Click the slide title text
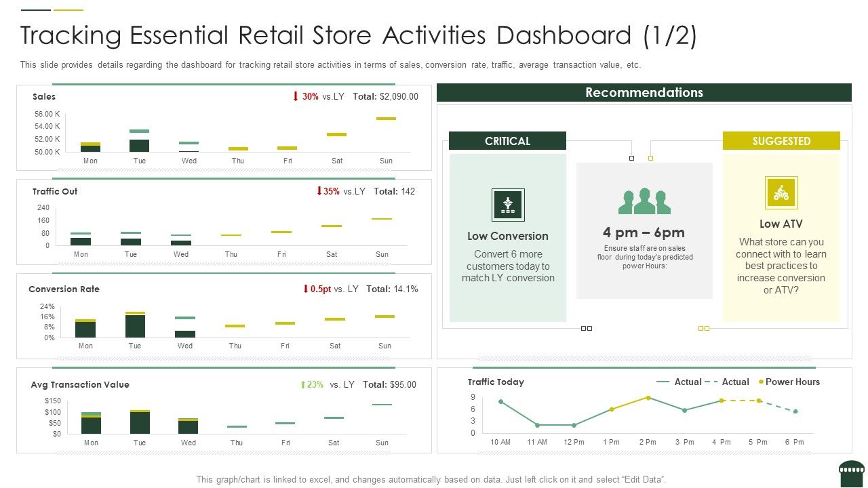The width and height of the screenshot is (868, 488). [x=359, y=35]
